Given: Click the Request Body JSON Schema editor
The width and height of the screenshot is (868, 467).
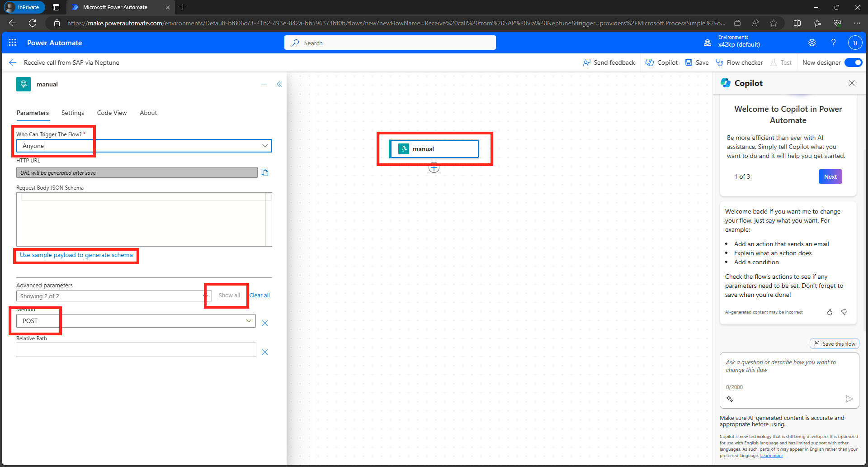Looking at the screenshot, I should [x=144, y=219].
